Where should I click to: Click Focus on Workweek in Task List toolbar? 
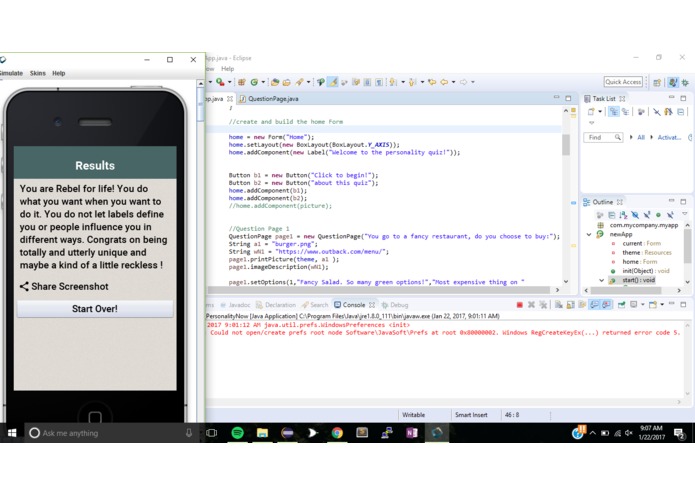(641, 112)
